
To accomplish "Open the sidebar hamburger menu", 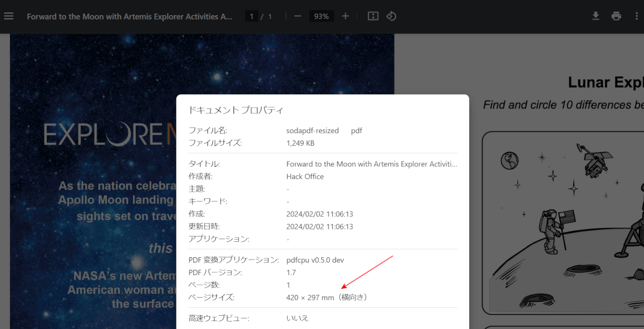I will click(9, 16).
